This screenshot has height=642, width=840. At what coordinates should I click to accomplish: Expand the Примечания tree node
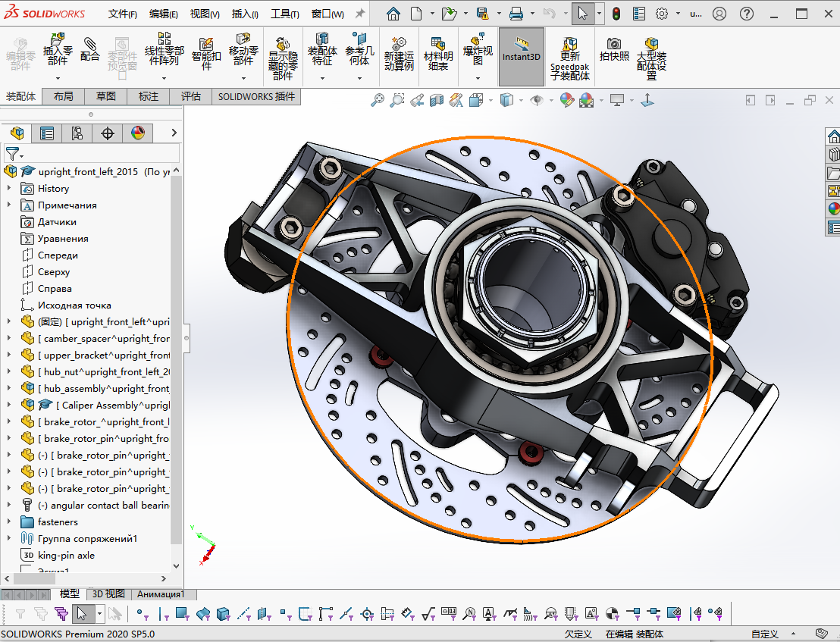coord(8,205)
